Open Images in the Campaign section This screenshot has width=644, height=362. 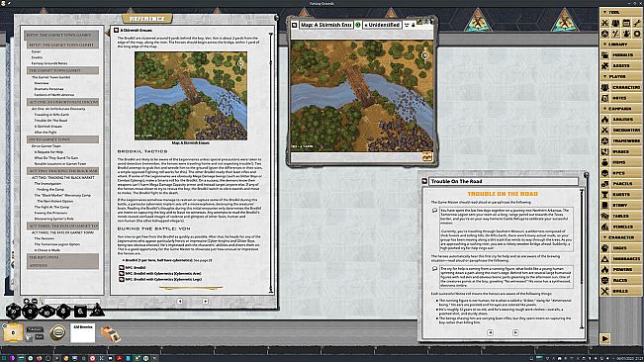[x=620, y=151]
